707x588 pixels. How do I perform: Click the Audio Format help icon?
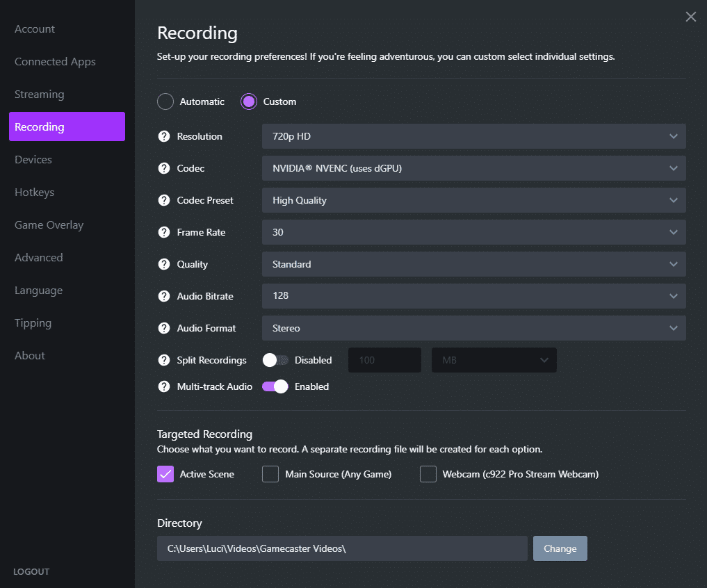tap(164, 328)
